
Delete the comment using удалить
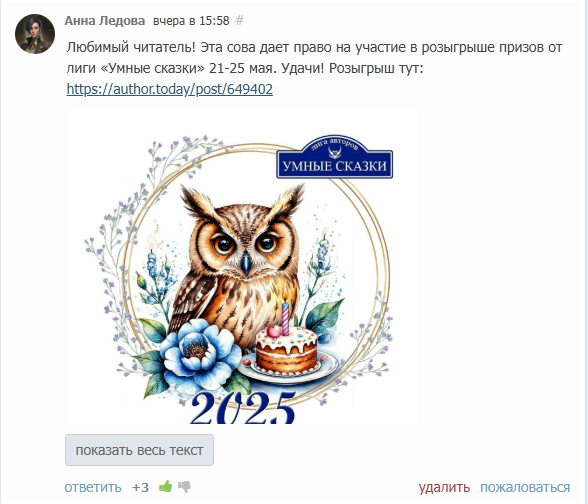pos(444,487)
